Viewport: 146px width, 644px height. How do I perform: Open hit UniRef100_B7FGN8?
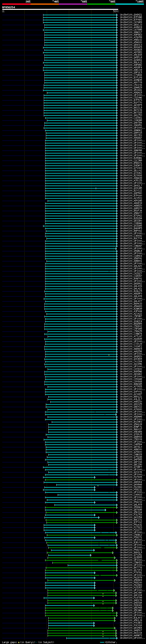coord(131,17)
